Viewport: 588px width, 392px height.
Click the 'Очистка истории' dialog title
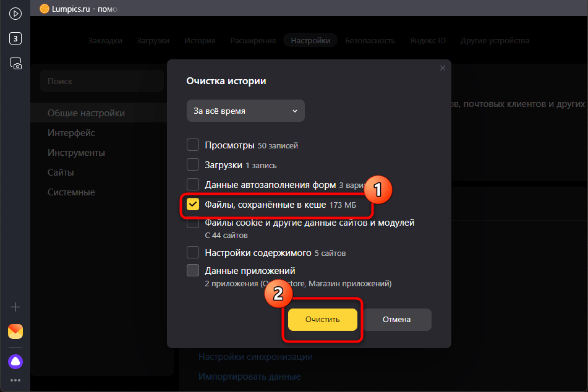click(226, 81)
